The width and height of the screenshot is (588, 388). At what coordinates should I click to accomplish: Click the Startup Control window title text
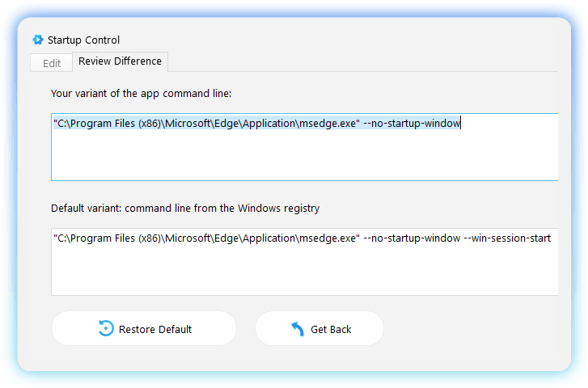(x=83, y=40)
